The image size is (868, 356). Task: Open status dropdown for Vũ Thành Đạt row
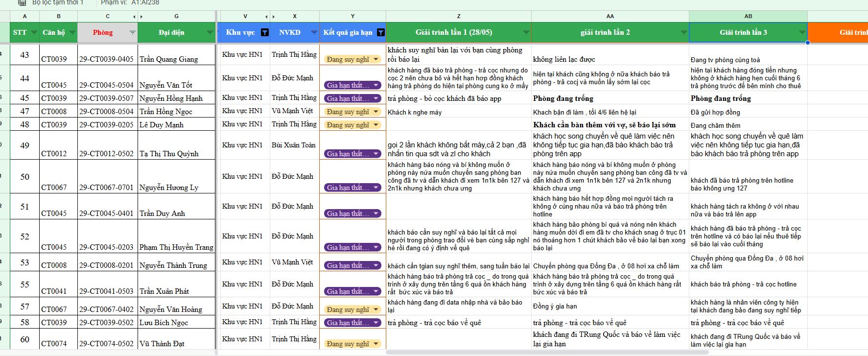pos(375,344)
